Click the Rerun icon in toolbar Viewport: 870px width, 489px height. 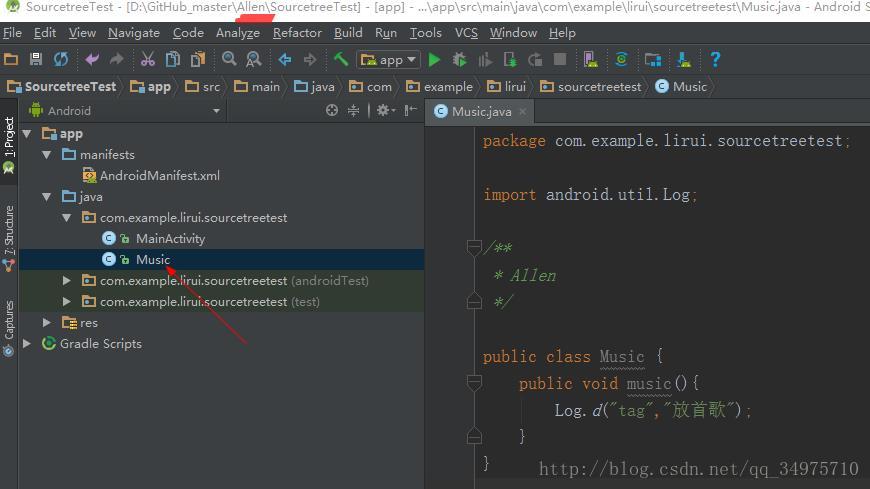pyautogui.click(x=535, y=59)
